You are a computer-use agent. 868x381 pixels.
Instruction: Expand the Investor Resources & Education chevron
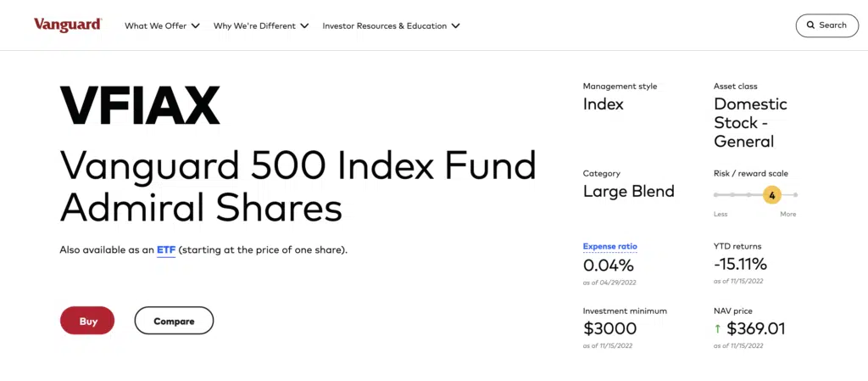point(455,26)
